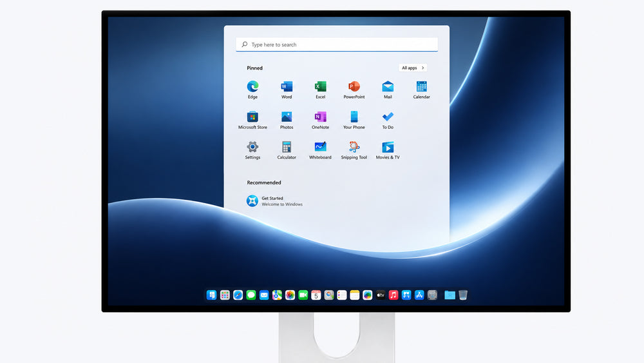Open System Preferences gear in the dock
This screenshot has height=363, width=644.
pos(432,295)
